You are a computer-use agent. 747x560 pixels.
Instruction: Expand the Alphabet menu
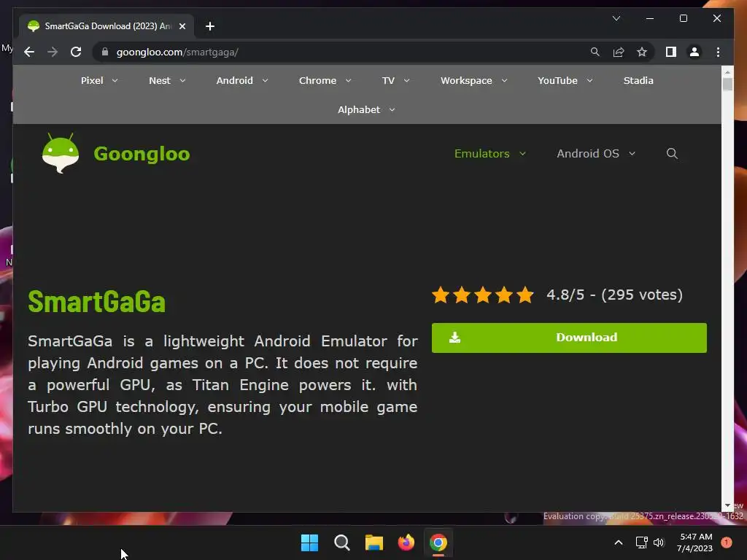point(366,109)
